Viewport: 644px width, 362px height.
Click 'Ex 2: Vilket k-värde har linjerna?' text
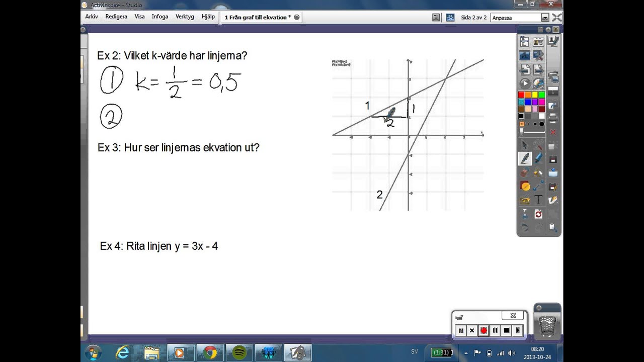point(172,56)
